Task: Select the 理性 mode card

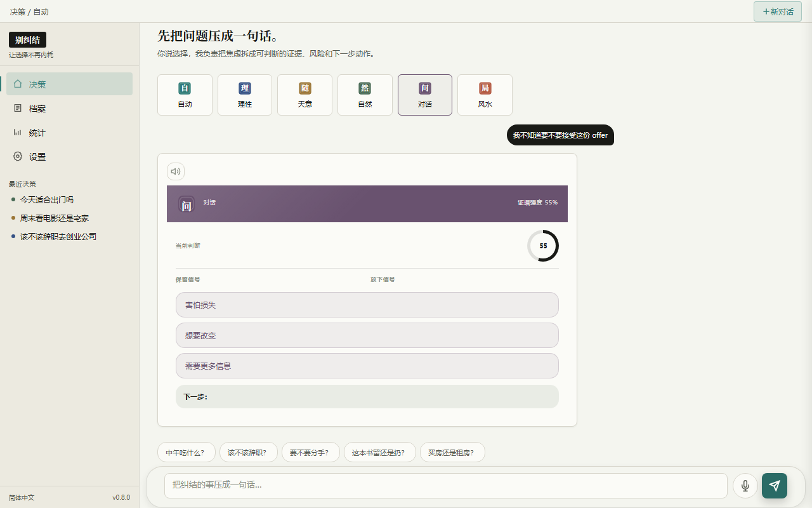Action: [245, 95]
